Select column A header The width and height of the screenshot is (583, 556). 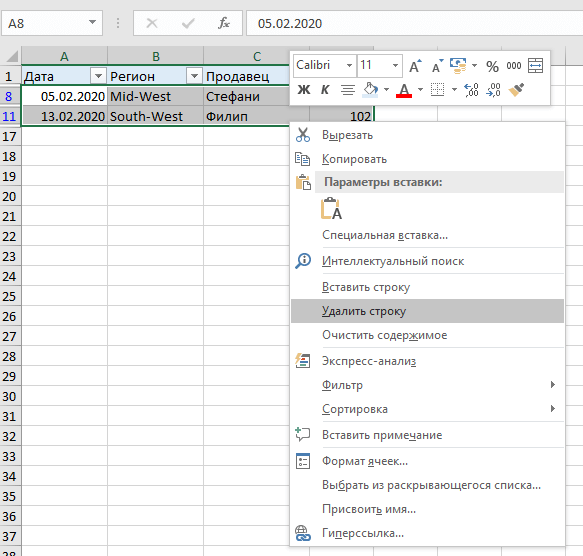coord(64,56)
